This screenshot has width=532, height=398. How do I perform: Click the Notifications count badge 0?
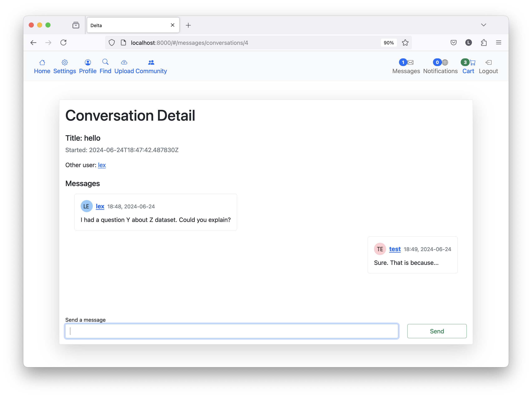tap(437, 62)
